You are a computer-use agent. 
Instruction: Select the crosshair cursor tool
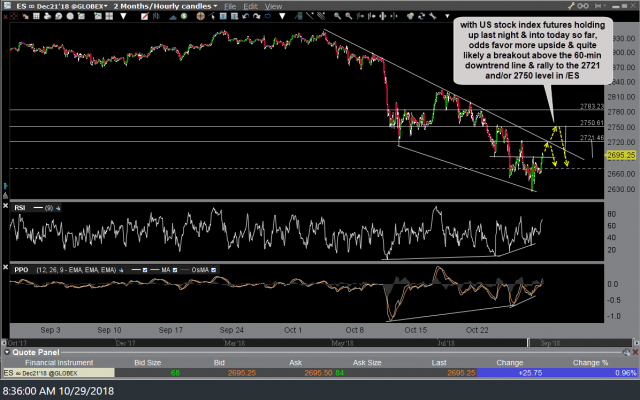[x=200, y=16]
